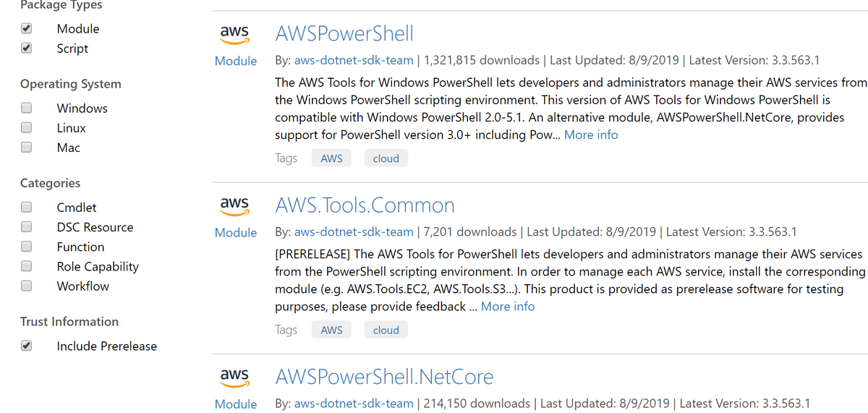The width and height of the screenshot is (868, 413).
Task: Toggle the Function category checkbox
Action: pyautogui.click(x=27, y=247)
